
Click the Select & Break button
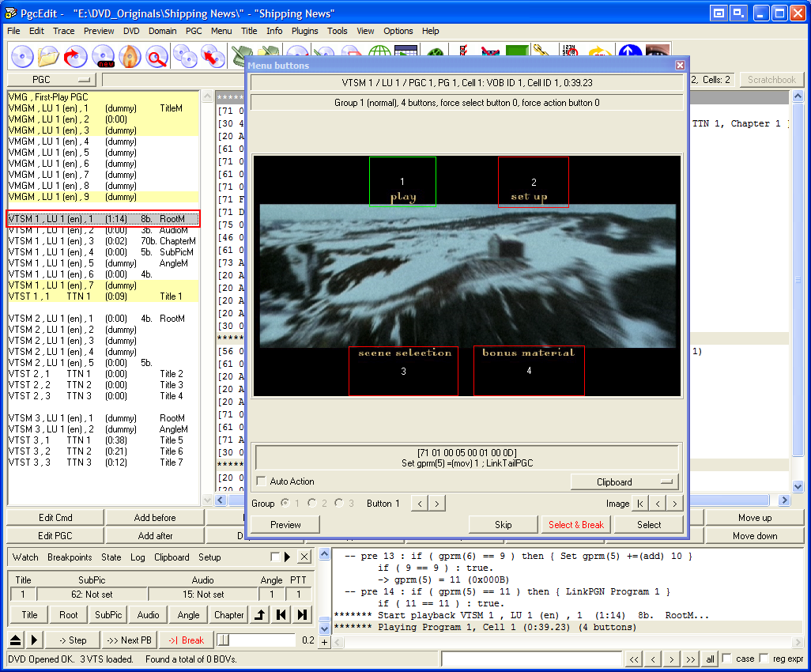(575, 524)
